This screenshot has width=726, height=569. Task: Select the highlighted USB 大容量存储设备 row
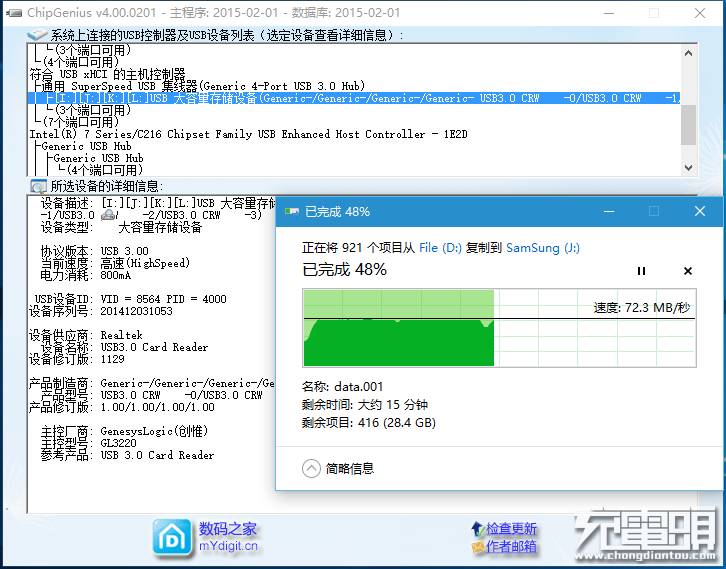[x=354, y=98]
